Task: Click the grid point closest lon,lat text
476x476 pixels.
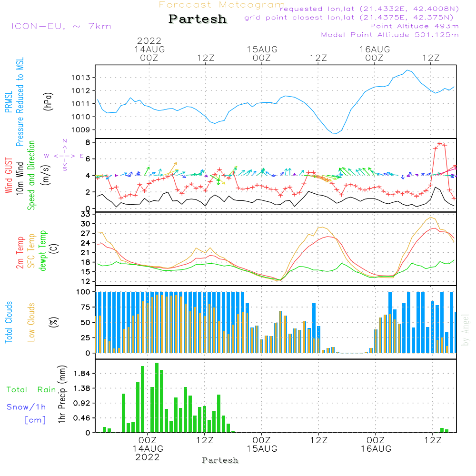Action: coord(349,17)
